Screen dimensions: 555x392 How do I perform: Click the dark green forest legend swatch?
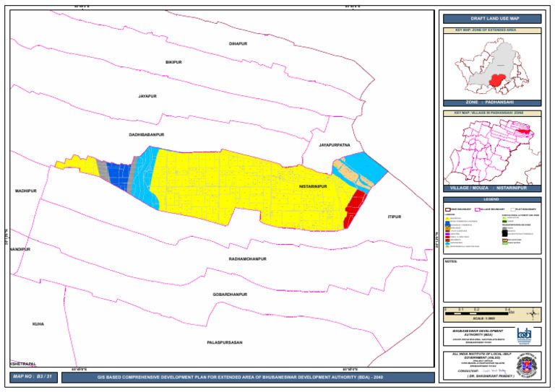coord(504,222)
